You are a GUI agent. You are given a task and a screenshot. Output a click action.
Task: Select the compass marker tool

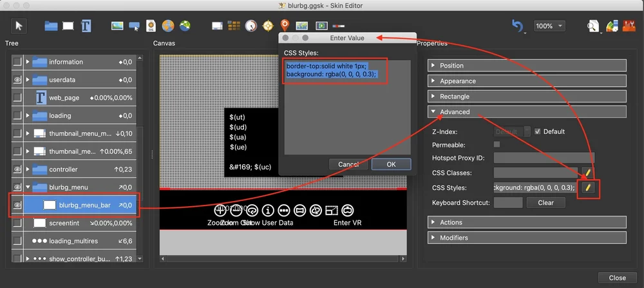268,26
